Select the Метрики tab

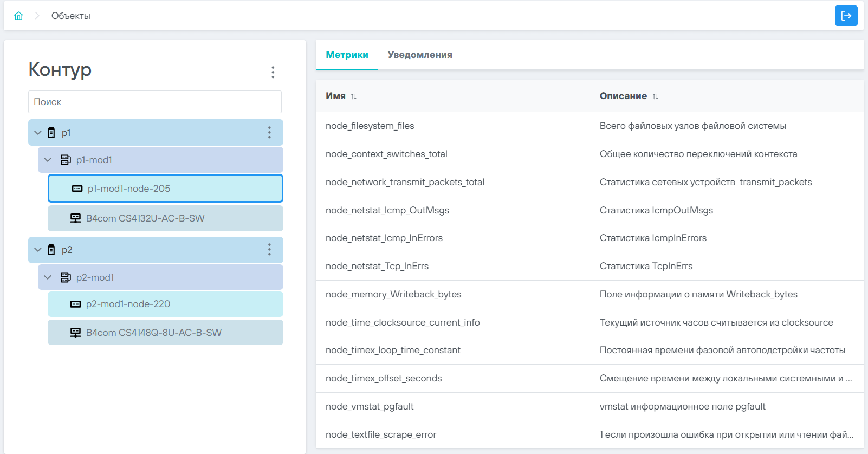point(347,55)
